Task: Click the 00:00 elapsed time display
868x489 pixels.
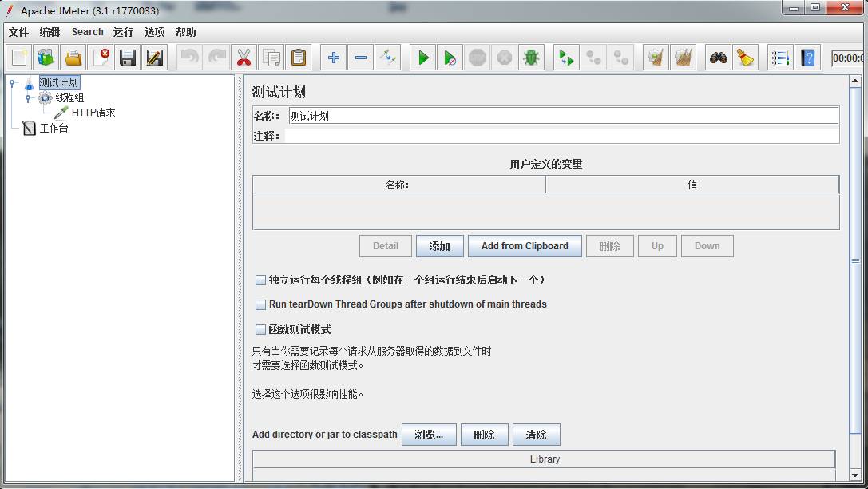Action: click(849, 58)
